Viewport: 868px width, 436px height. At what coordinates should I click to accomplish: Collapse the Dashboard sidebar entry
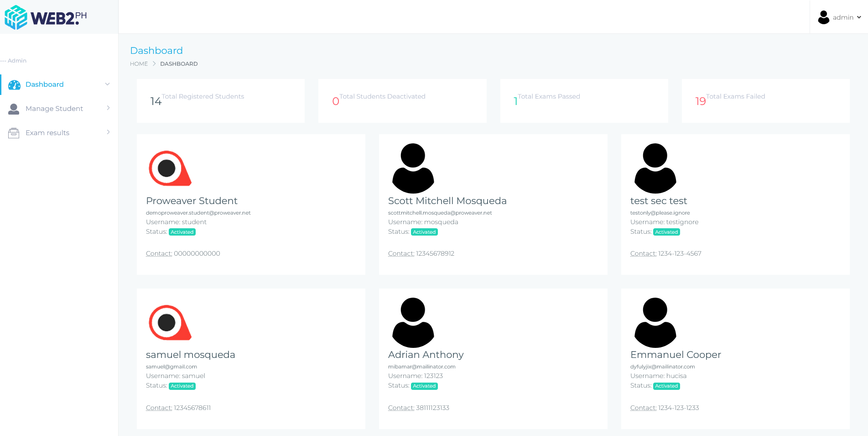(108, 84)
